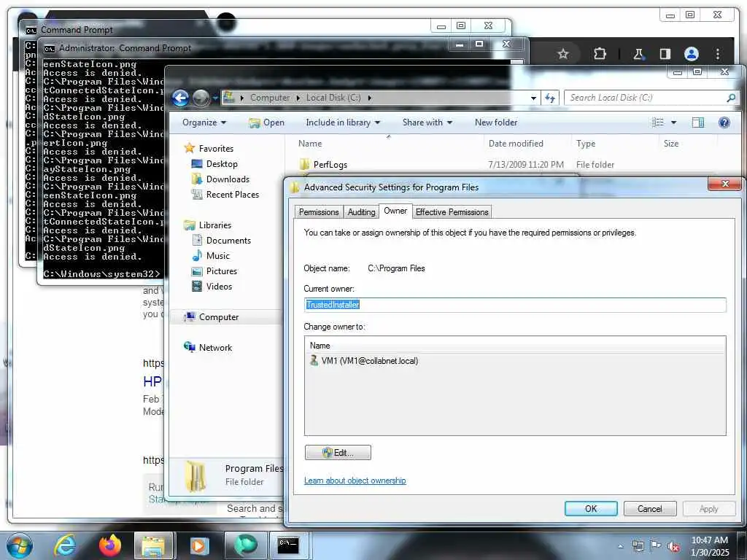Switch to the Auditing tab

click(x=361, y=212)
